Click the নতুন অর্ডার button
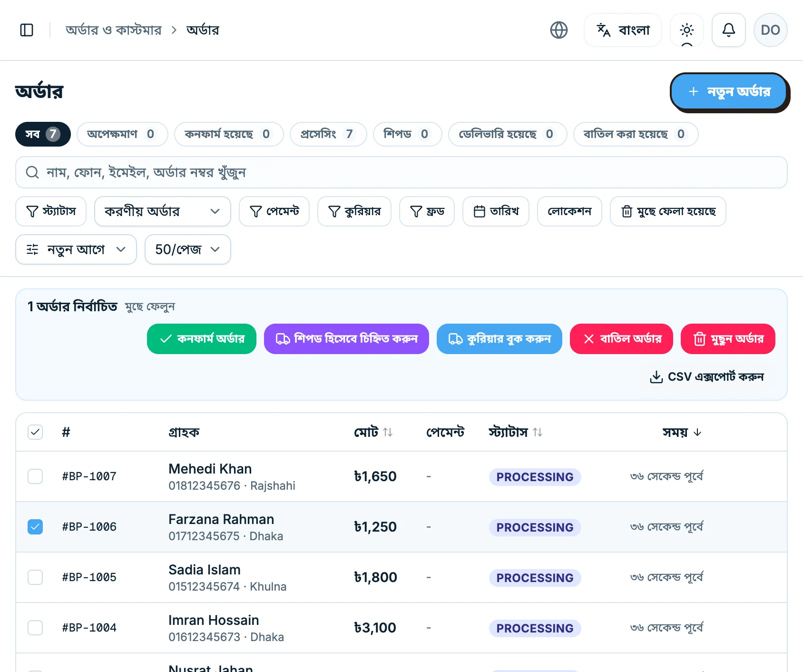Image resolution: width=803 pixels, height=672 pixels. pos(729,91)
